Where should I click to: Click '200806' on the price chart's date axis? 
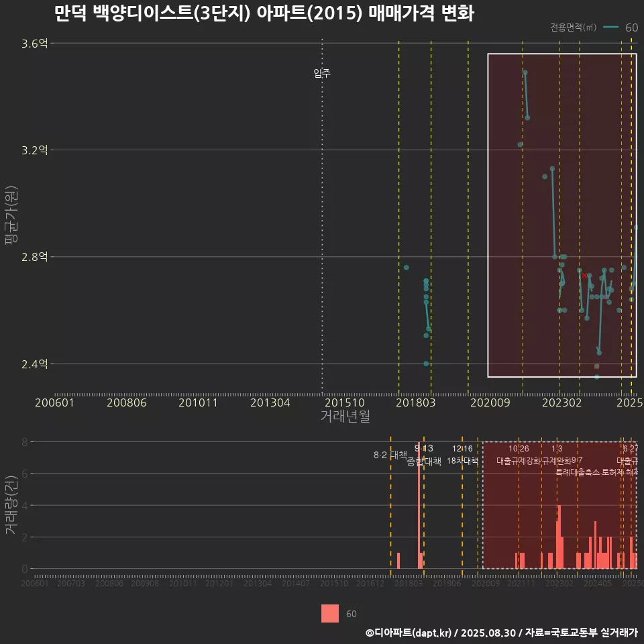pyautogui.click(x=127, y=402)
